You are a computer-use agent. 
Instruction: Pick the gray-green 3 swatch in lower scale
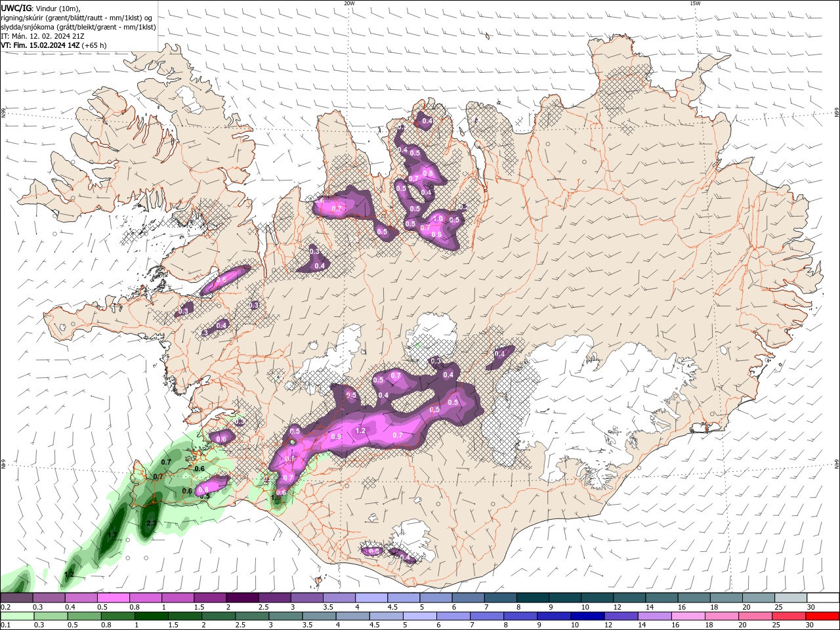pos(285,616)
